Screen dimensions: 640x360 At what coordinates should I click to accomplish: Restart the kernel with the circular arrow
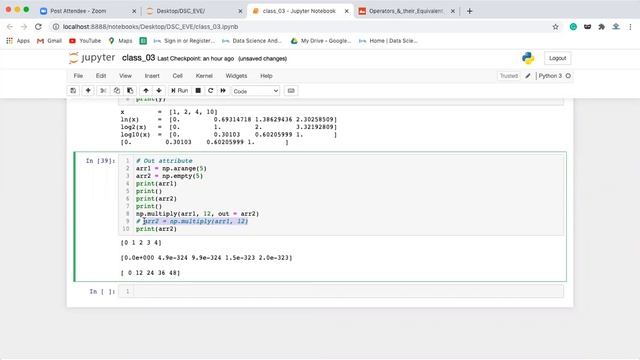(x=211, y=91)
